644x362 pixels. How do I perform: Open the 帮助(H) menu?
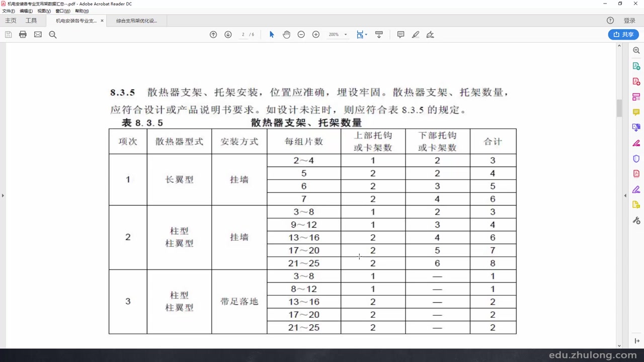coord(82,11)
